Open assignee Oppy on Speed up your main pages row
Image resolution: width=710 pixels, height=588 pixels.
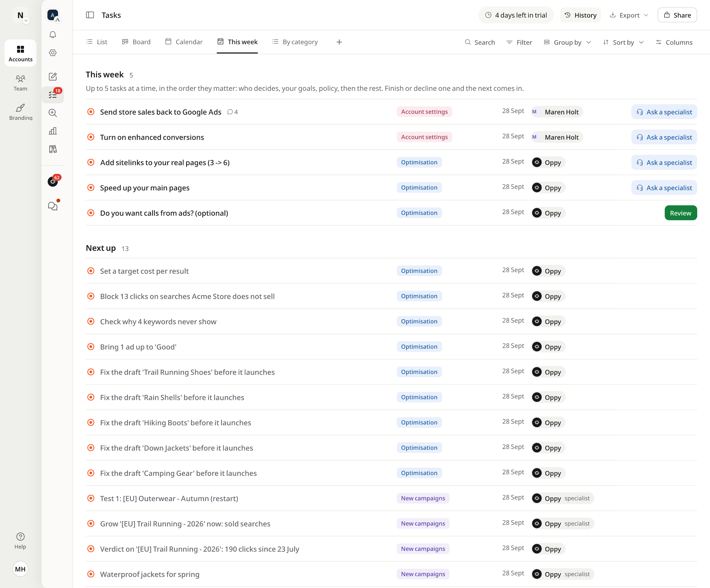tap(548, 188)
